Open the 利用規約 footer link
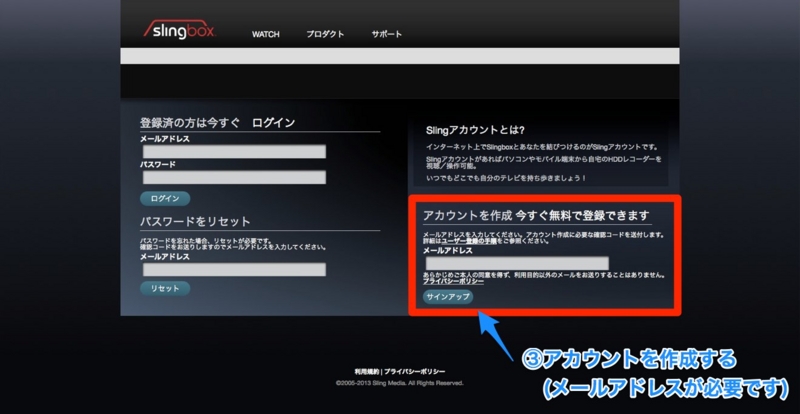The image size is (800, 414). (367, 372)
